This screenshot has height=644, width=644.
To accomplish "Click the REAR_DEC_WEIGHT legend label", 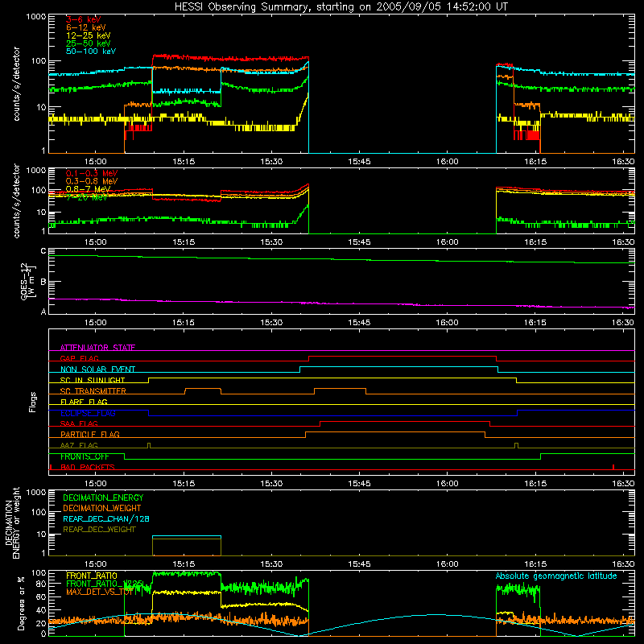I will [99, 530].
